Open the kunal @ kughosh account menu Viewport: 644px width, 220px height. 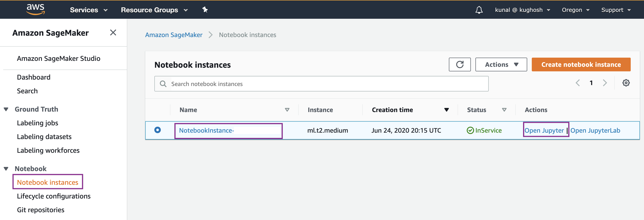tap(522, 10)
